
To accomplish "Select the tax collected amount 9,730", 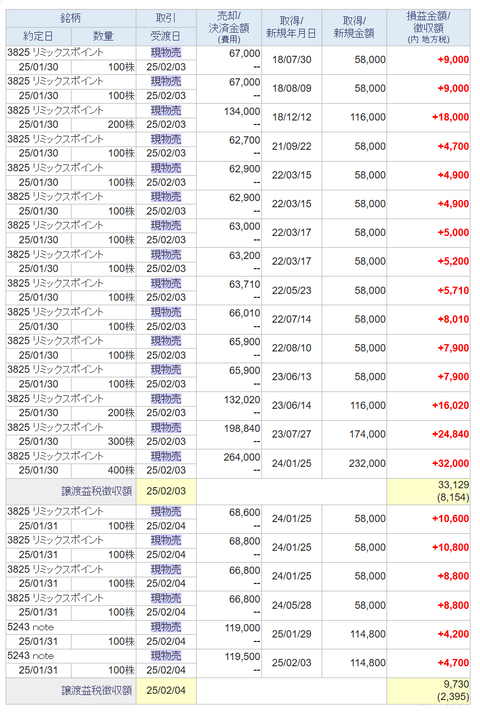I will coord(456,684).
